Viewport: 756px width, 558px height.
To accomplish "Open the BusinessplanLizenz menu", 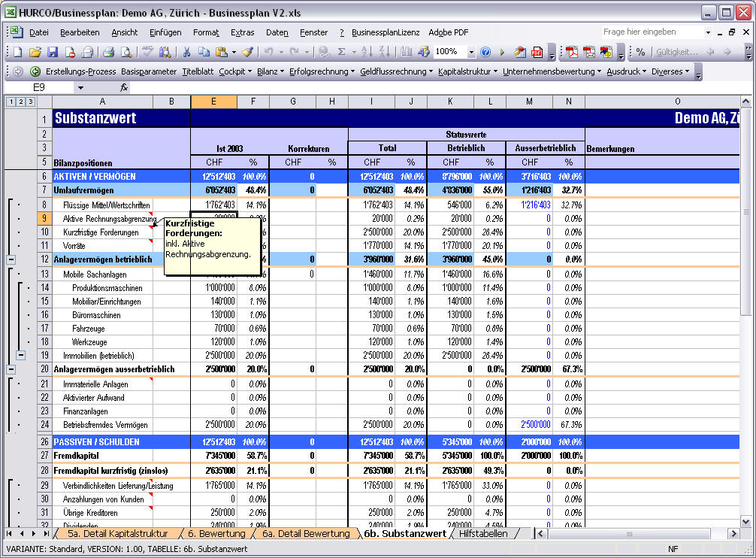I will 386,32.
